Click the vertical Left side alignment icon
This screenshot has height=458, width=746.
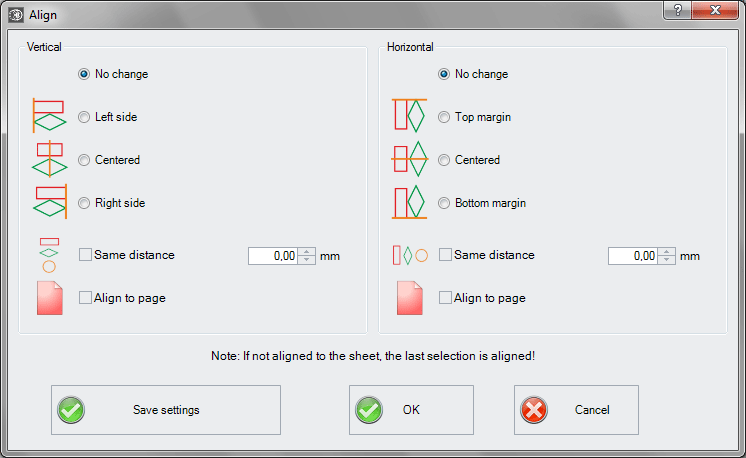(49, 116)
